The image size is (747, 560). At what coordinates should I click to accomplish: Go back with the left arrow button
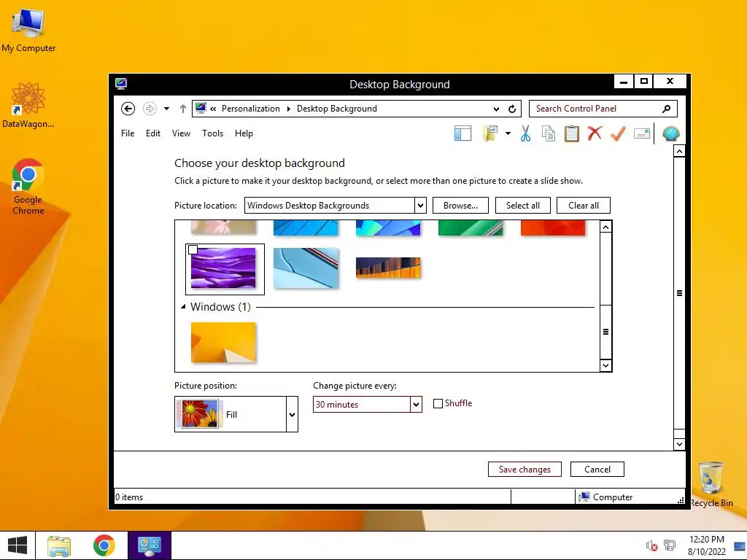tap(128, 109)
